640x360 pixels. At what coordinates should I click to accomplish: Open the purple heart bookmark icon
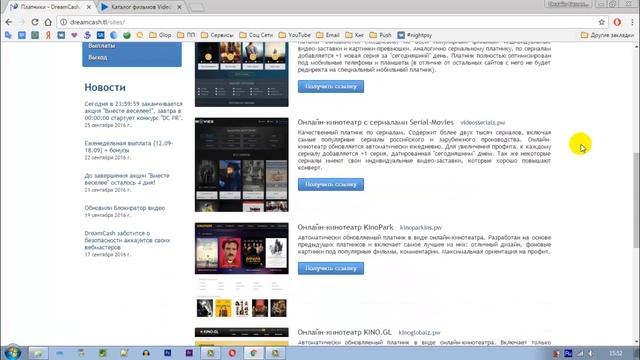point(74,35)
